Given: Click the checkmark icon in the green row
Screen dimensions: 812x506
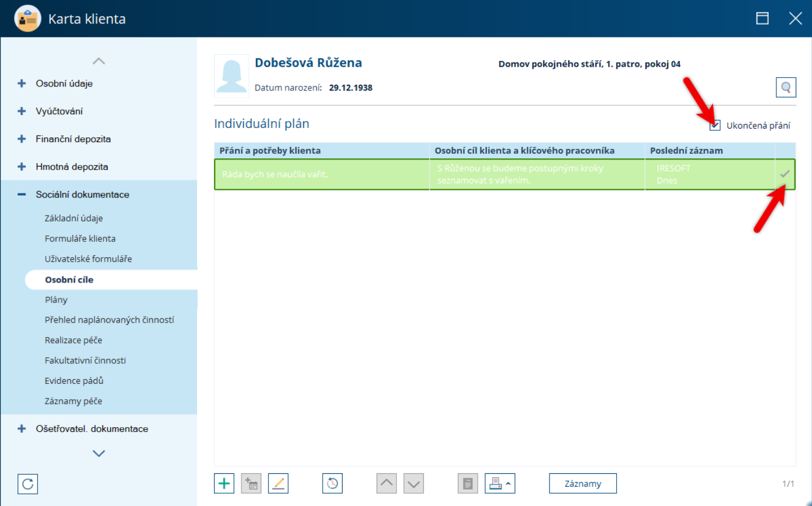Looking at the screenshot, I should pos(785,174).
